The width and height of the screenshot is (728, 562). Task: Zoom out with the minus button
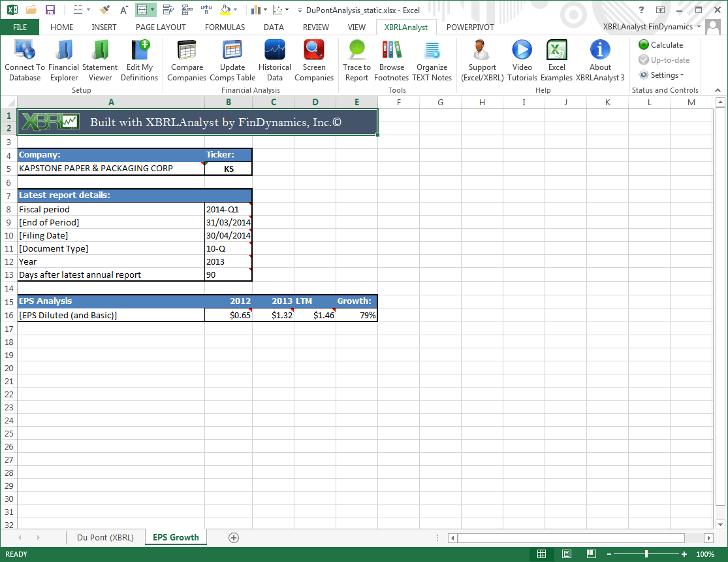(x=609, y=554)
